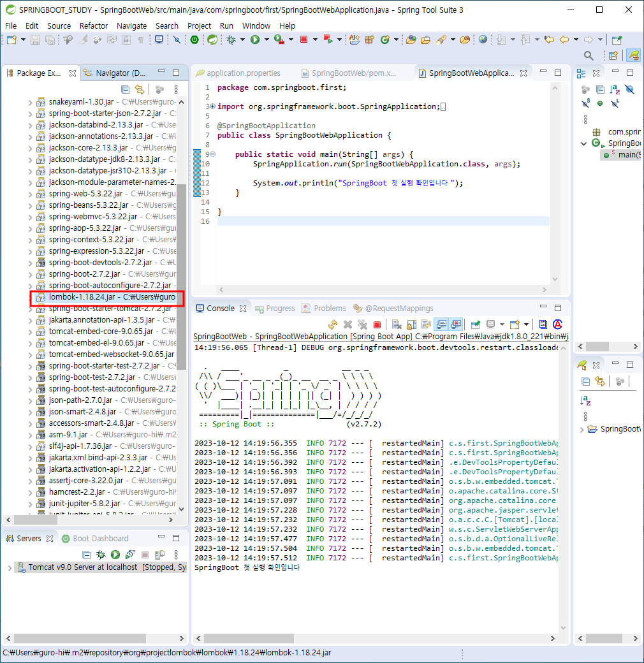Click Remove Launch gray X in Console
The width and height of the screenshot is (644, 663).
348,324
